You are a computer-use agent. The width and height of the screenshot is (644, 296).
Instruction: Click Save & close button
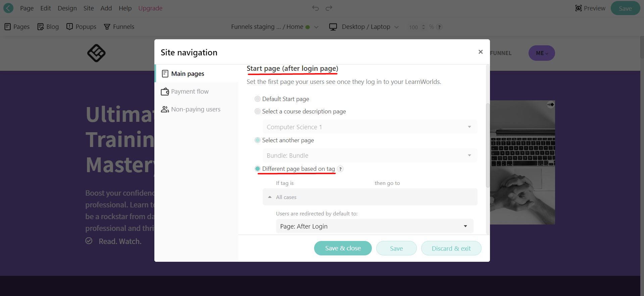pos(343,248)
